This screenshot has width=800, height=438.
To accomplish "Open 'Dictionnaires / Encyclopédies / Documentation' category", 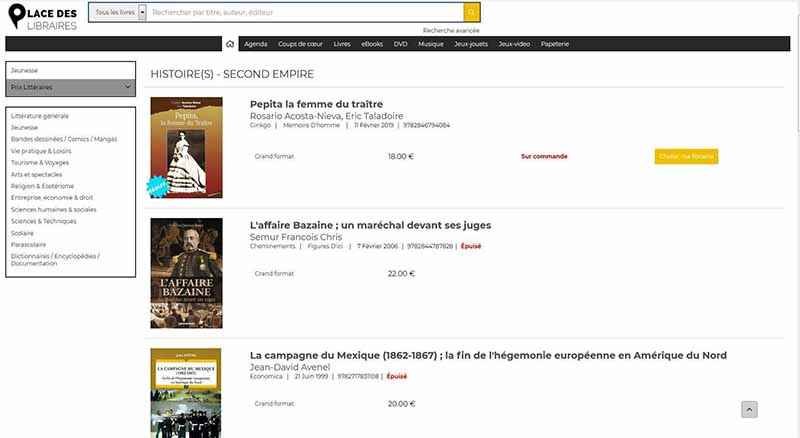I will pos(55,260).
